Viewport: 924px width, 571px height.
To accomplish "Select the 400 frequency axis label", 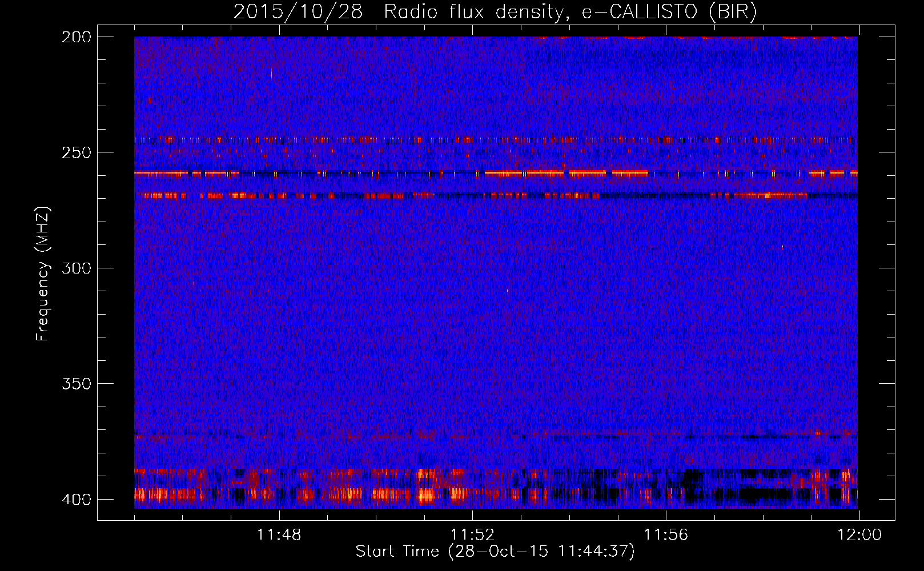I will 76,499.
